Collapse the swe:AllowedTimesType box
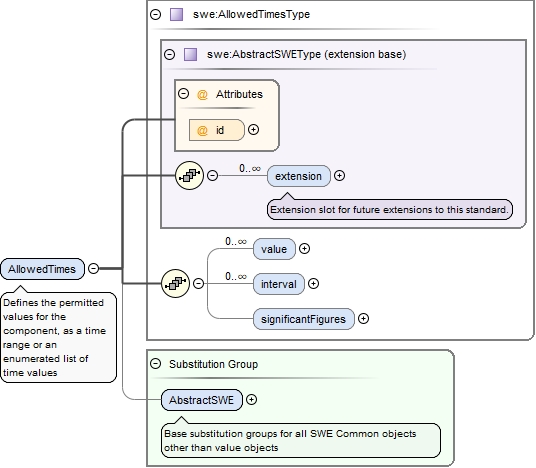 156,14
